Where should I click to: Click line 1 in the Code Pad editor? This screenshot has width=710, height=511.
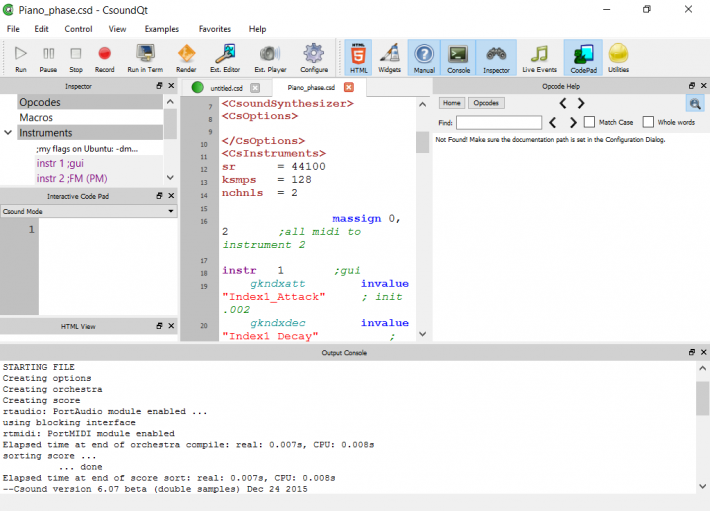point(108,229)
